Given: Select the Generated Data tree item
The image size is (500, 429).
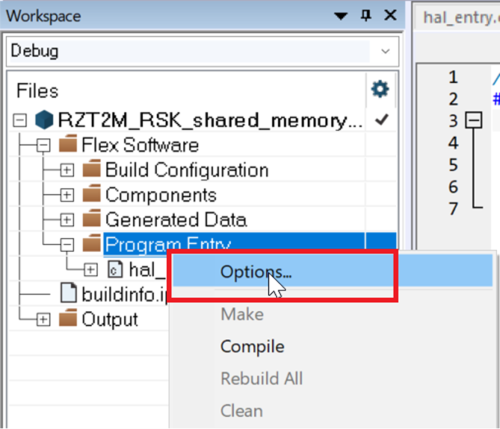Looking at the screenshot, I should pyautogui.click(x=176, y=220).
